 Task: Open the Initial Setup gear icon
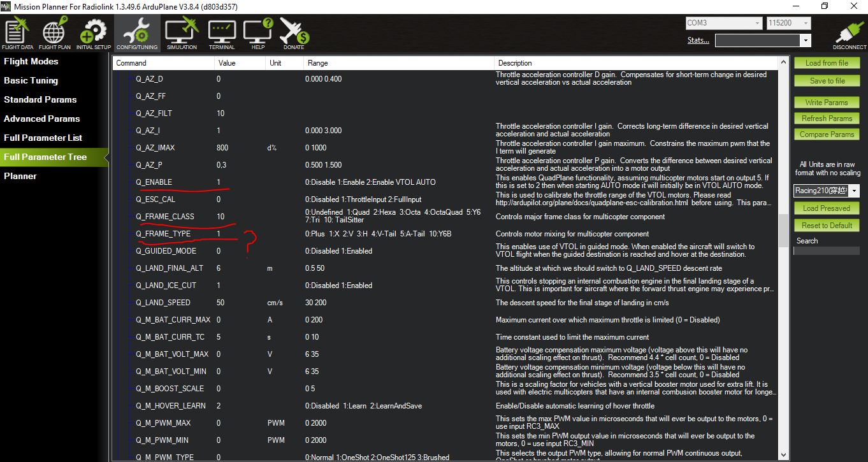point(94,32)
